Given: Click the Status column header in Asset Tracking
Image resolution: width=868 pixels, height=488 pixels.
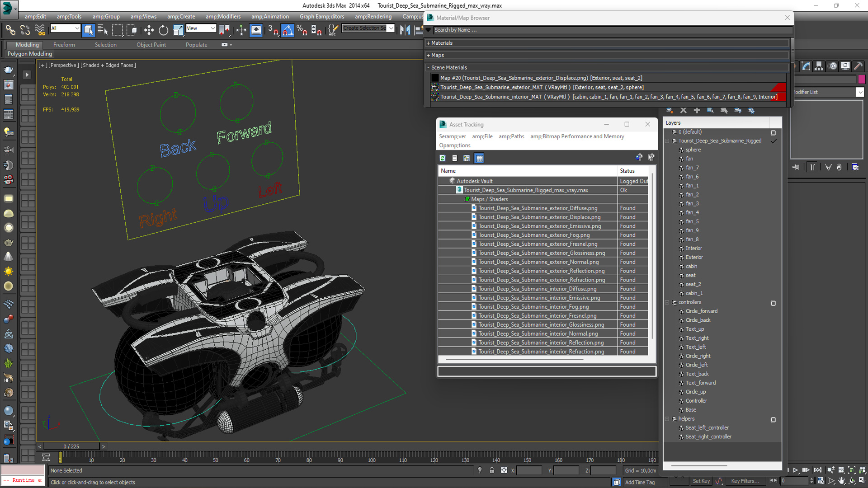Looking at the screenshot, I should click(x=633, y=171).
